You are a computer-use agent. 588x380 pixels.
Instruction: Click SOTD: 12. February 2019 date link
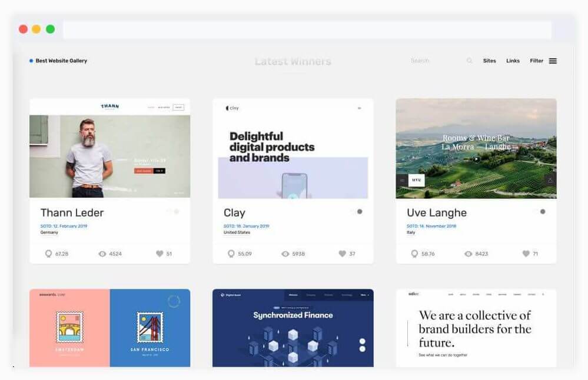pyautogui.click(x=64, y=226)
